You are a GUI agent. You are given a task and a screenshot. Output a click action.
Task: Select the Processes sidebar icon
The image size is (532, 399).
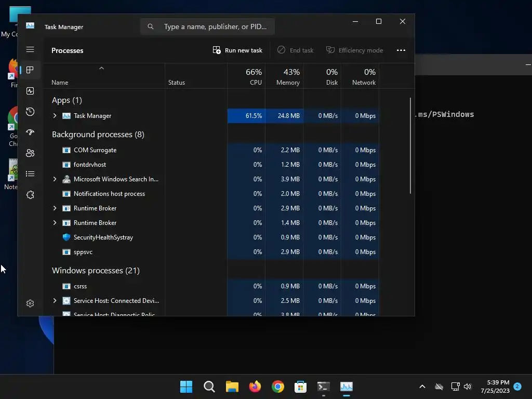[30, 70]
